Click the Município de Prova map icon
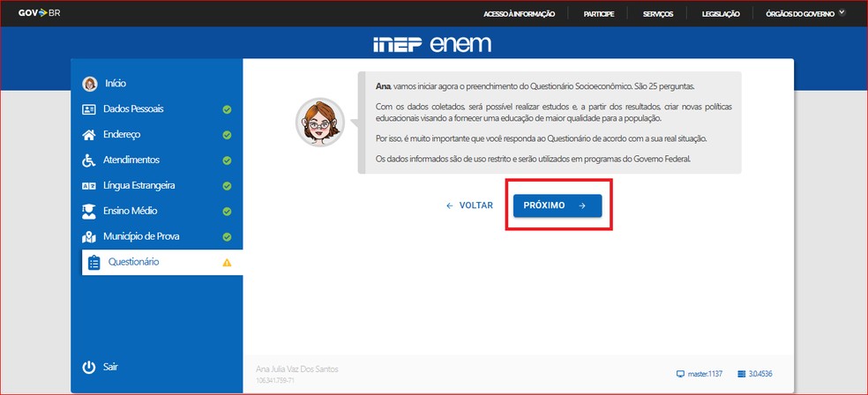The width and height of the screenshot is (868, 395). (89, 237)
